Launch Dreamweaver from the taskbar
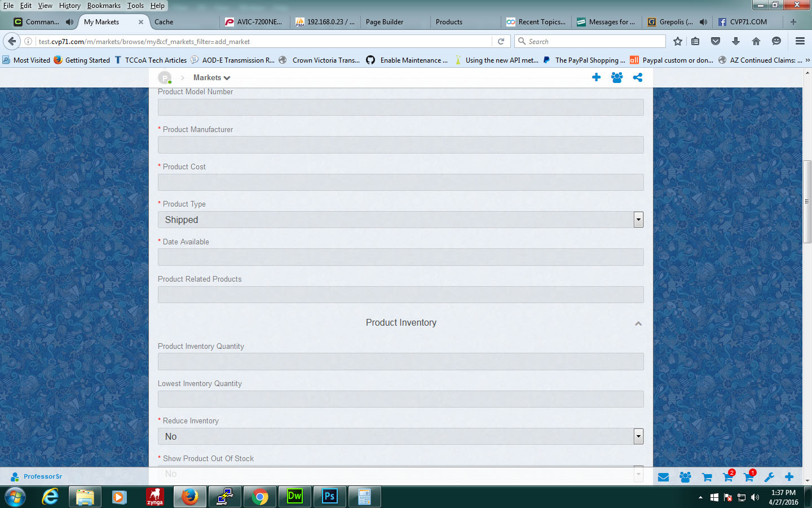The image size is (812, 508). pos(294,497)
